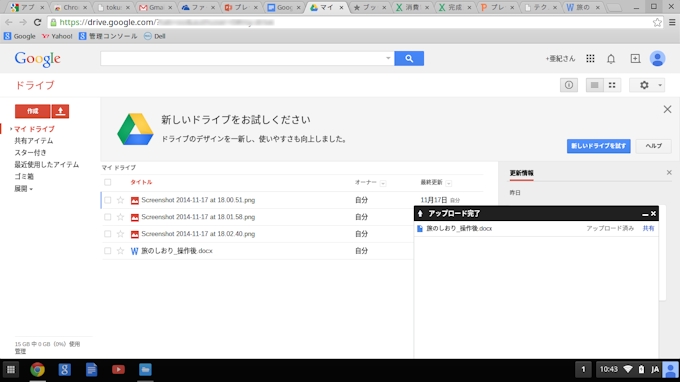Open the settings gear icon

point(644,85)
